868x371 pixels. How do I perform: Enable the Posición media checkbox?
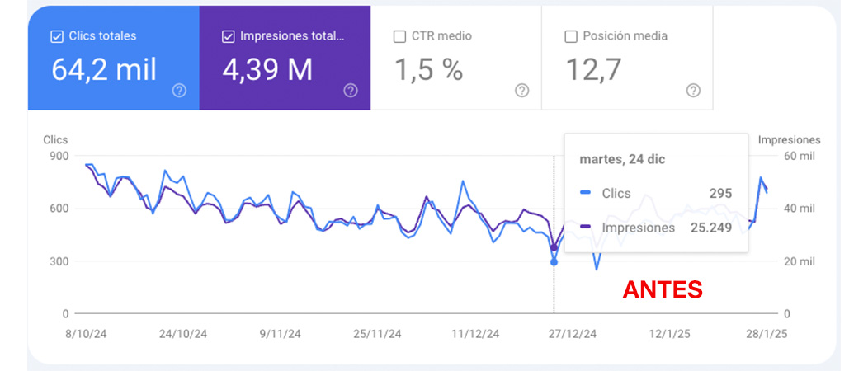571,36
